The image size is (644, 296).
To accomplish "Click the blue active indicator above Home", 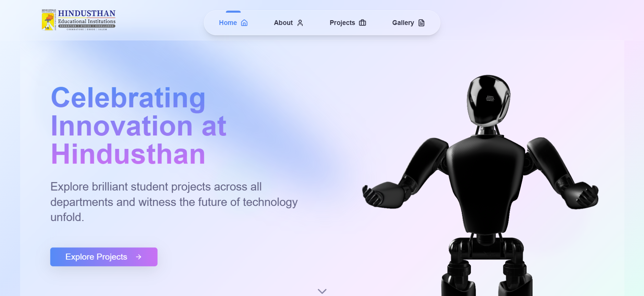I will click(233, 12).
